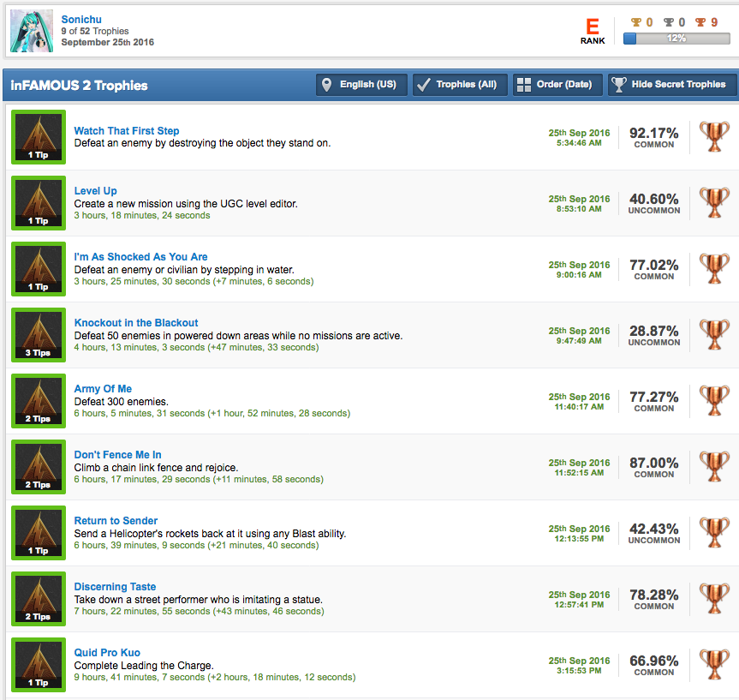Click the Return to Sender trophy image
The width and height of the screenshot is (739, 700).
(x=39, y=533)
